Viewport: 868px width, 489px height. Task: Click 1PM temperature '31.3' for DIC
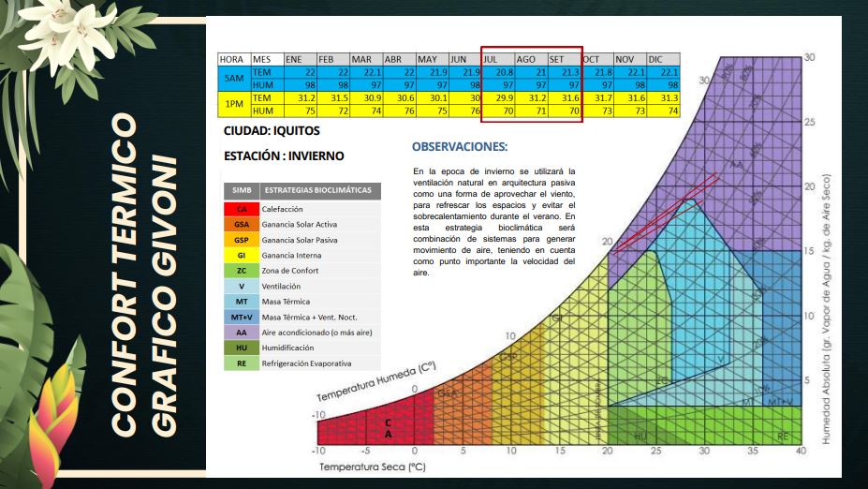663,98
